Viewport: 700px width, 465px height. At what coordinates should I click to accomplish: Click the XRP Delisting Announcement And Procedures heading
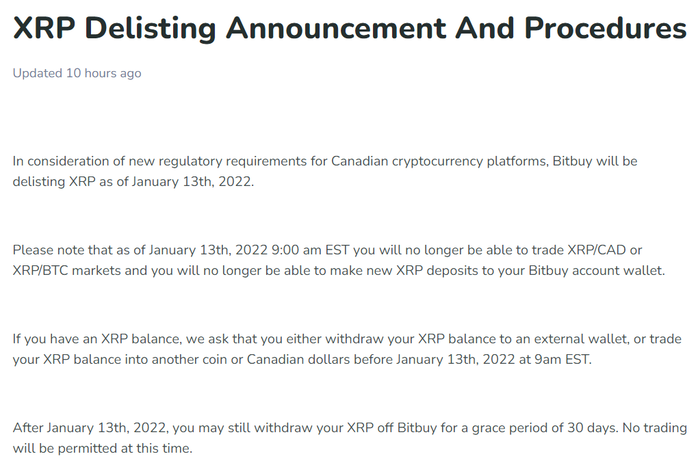[x=350, y=29]
